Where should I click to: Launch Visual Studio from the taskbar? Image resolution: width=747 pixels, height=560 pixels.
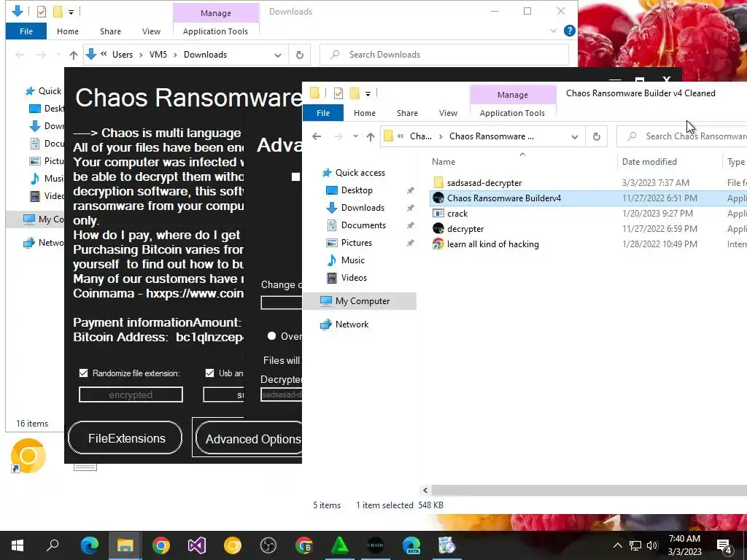[x=197, y=545]
